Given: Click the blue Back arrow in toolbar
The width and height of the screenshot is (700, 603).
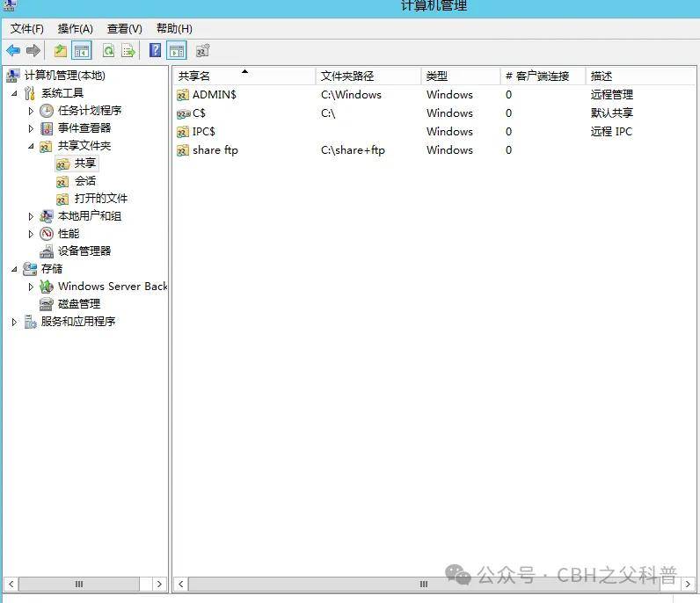Looking at the screenshot, I should click(13, 51).
